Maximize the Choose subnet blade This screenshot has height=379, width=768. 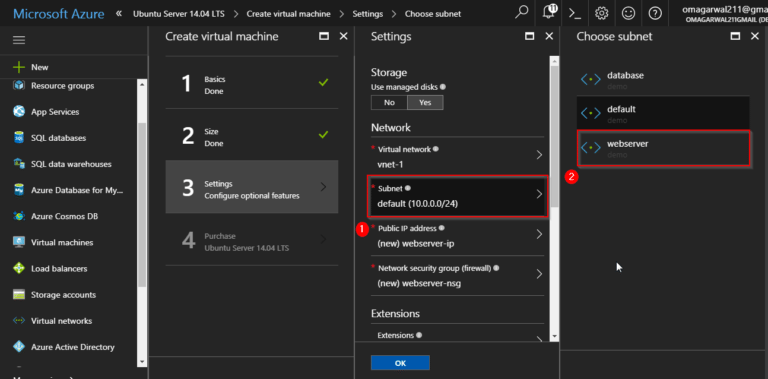pos(734,36)
